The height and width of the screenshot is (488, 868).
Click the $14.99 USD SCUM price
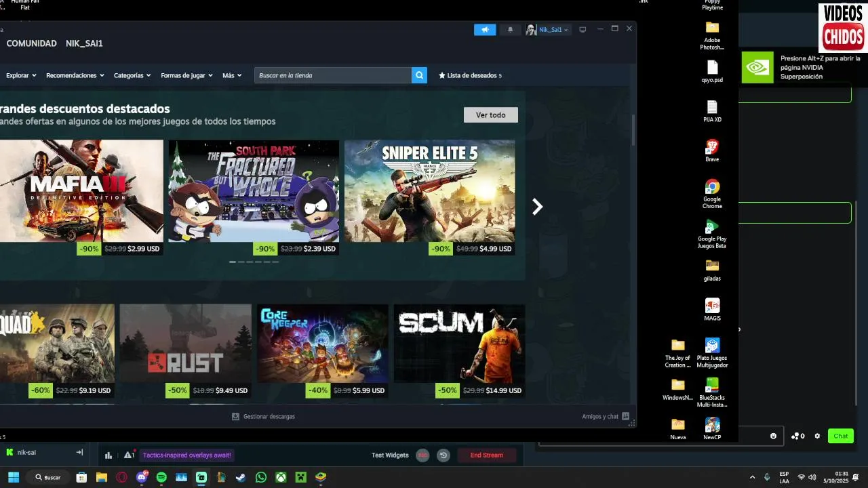tap(502, 390)
